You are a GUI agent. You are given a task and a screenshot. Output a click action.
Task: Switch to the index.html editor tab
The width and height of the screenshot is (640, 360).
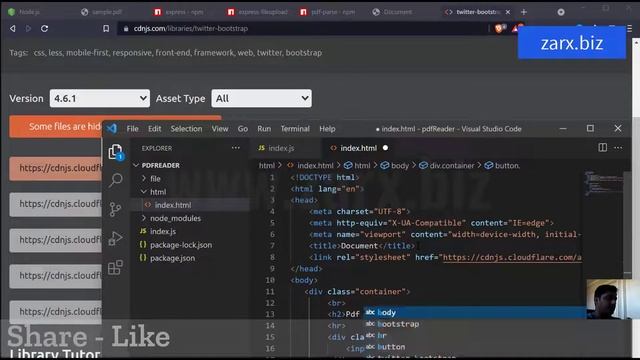pos(359,148)
